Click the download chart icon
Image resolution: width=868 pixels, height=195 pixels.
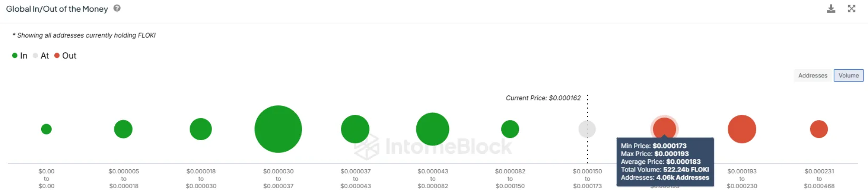[x=831, y=9]
